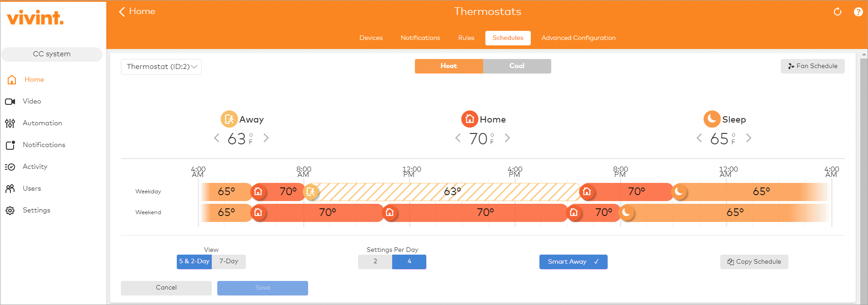
Task: Click the refresh icon in header
Action: click(837, 12)
